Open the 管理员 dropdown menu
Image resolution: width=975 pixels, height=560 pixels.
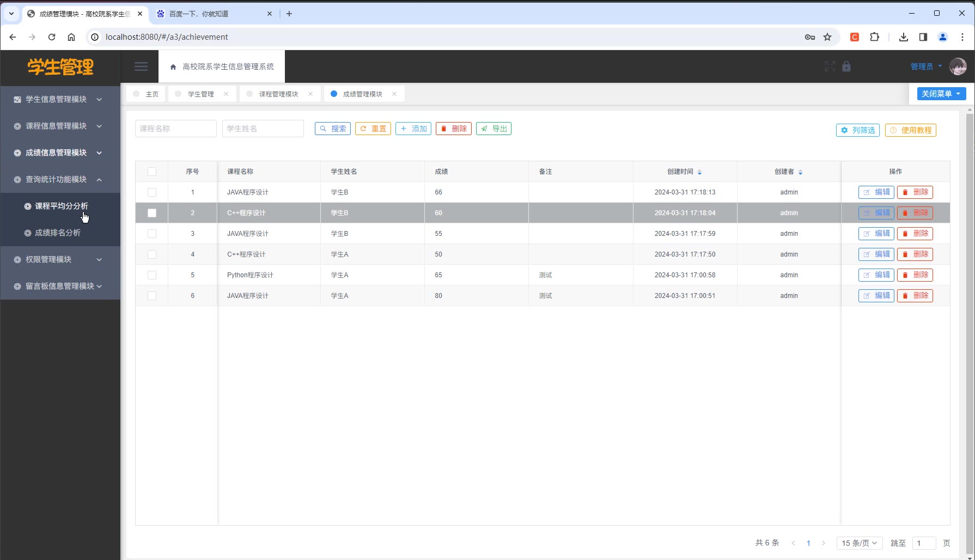click(927, 66)
